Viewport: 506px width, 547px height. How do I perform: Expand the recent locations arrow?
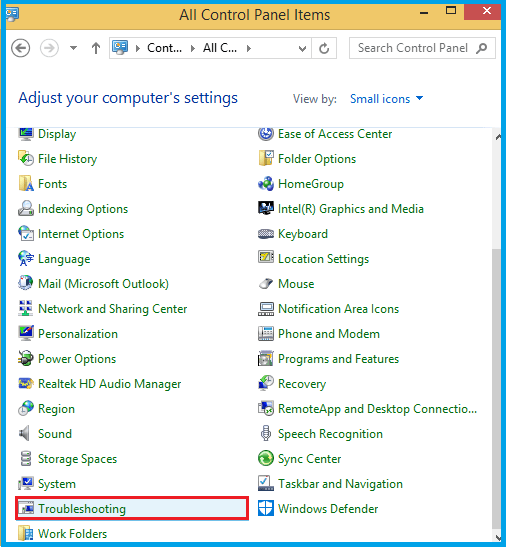click(73, 48)
